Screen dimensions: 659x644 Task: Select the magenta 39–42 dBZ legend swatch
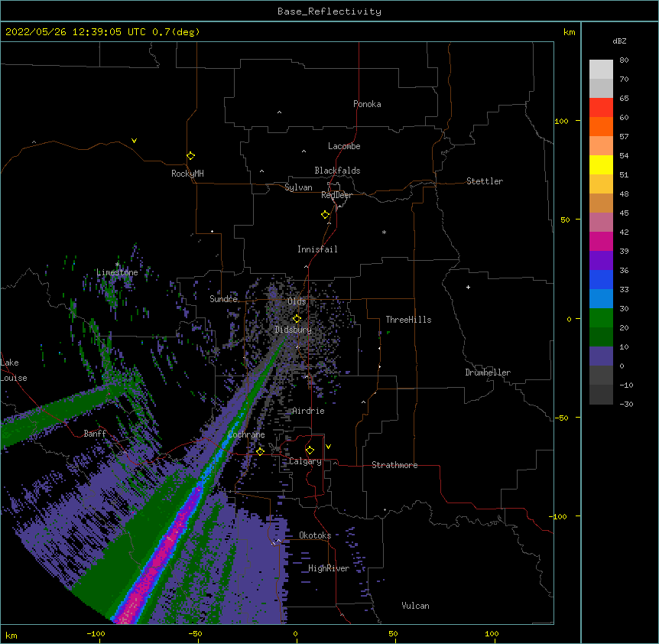(x=601, y=241)
